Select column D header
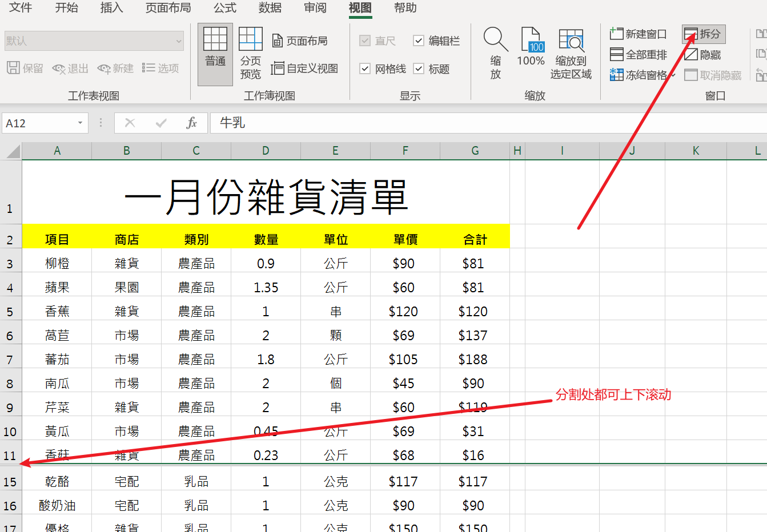Screen dimensions: 767x532 point(266,151)
